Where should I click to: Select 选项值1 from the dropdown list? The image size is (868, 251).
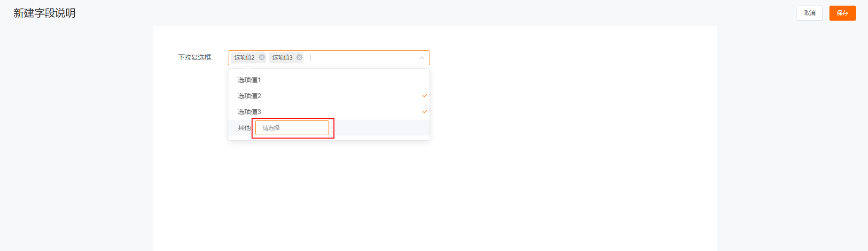pos(329,80)
